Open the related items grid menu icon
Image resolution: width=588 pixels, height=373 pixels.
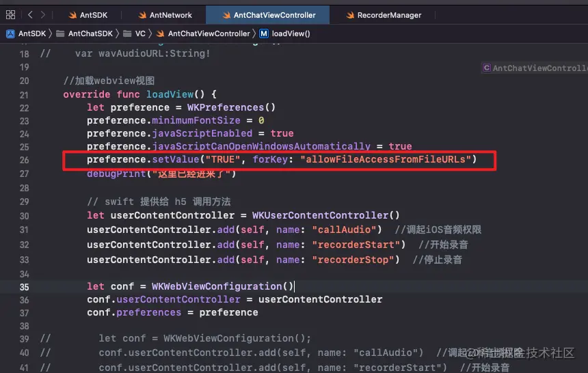pos(10,15)
